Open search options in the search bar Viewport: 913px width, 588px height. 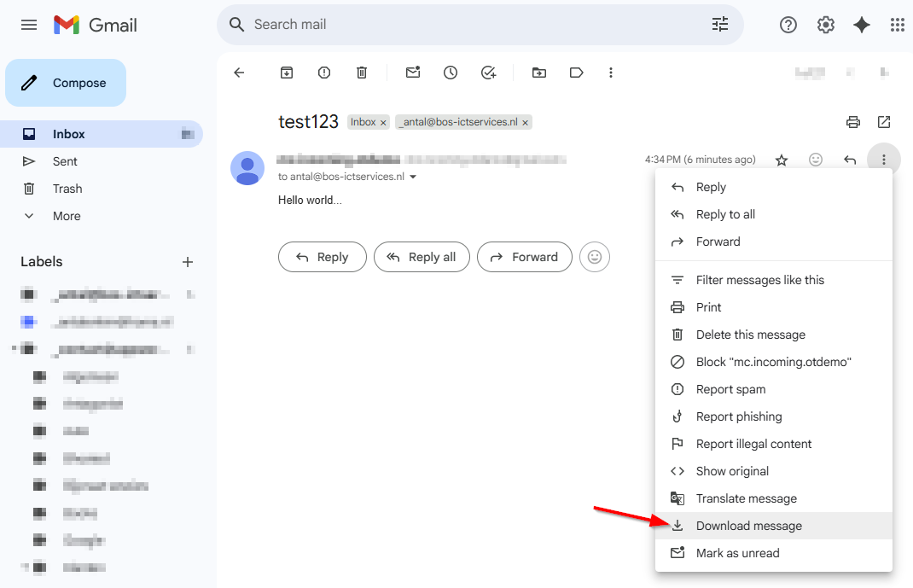720,25
